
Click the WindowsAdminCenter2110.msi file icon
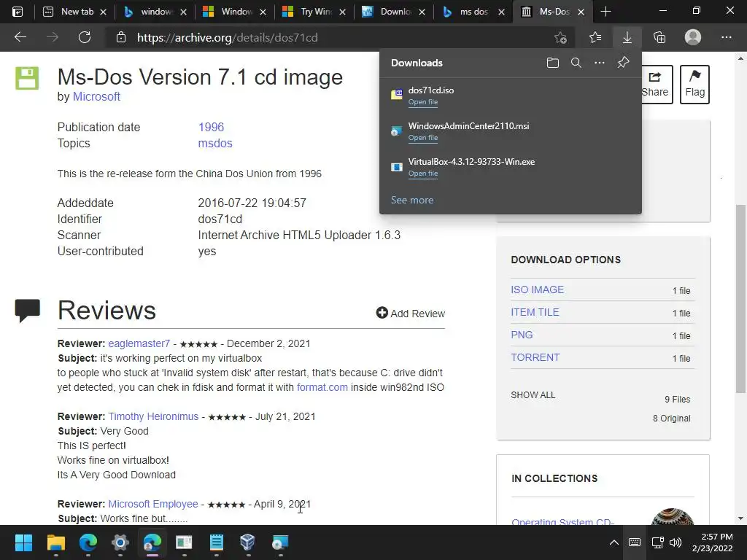(396, 131)
